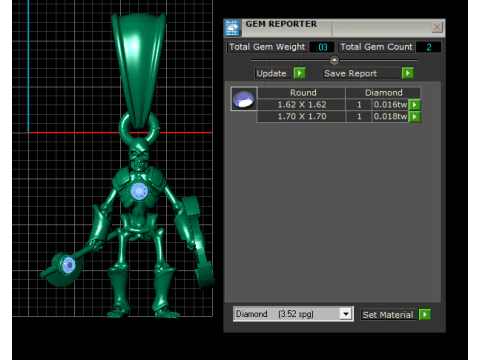Click the Update label button
Viewport: 480px width, 360px height.
(272, 73)
